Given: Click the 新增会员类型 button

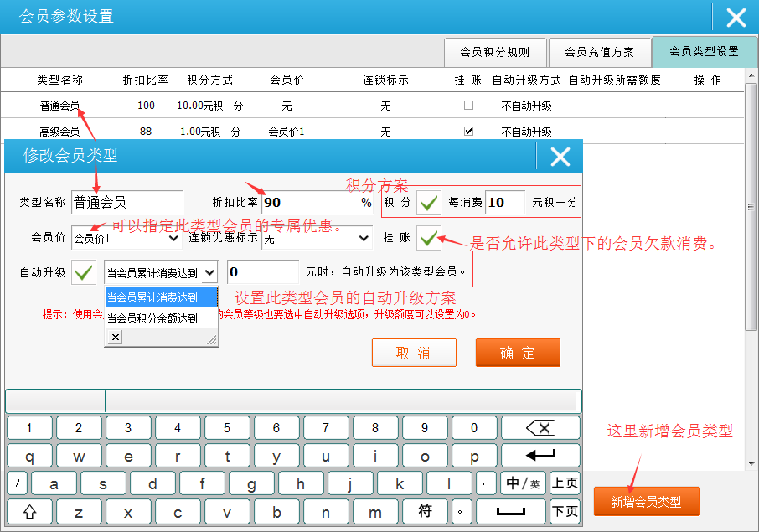Looking at the screenshot, I should coord(646,502).
